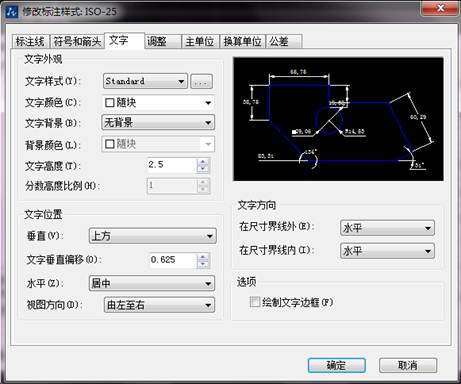Open the 文字背景 无背景 dropdown
461x384 pixels.
pos(158,123)
